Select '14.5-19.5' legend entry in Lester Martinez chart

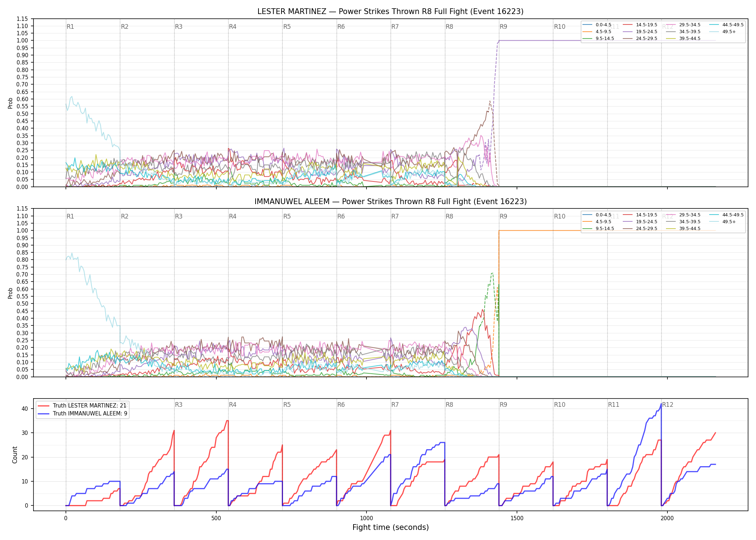[x=640, y=25]
